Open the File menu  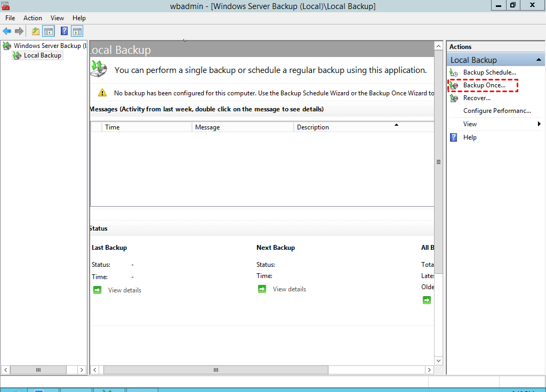pyautogui.click(x=10, y=18)
